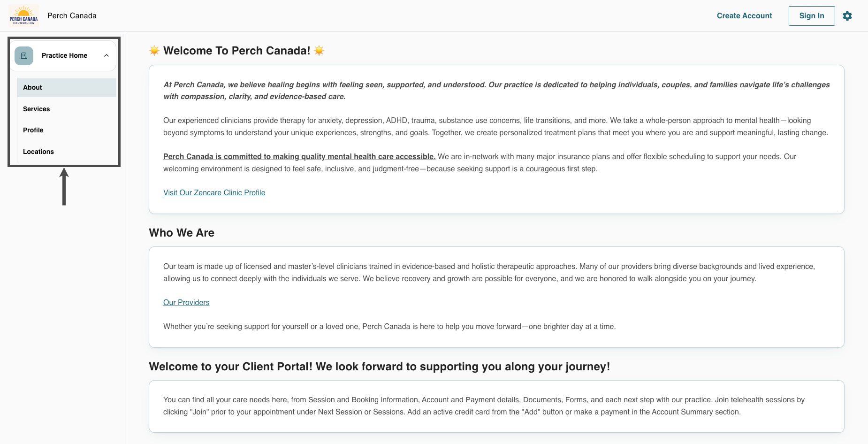
Task: Click the Who We Are heading
Action: coord(182,233)
